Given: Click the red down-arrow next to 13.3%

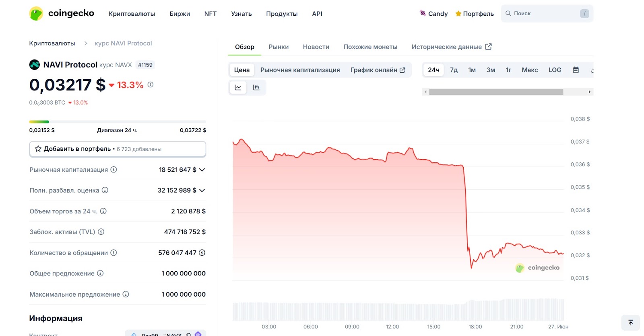Looking at the screenshot, I should click(x=111, y=85).
